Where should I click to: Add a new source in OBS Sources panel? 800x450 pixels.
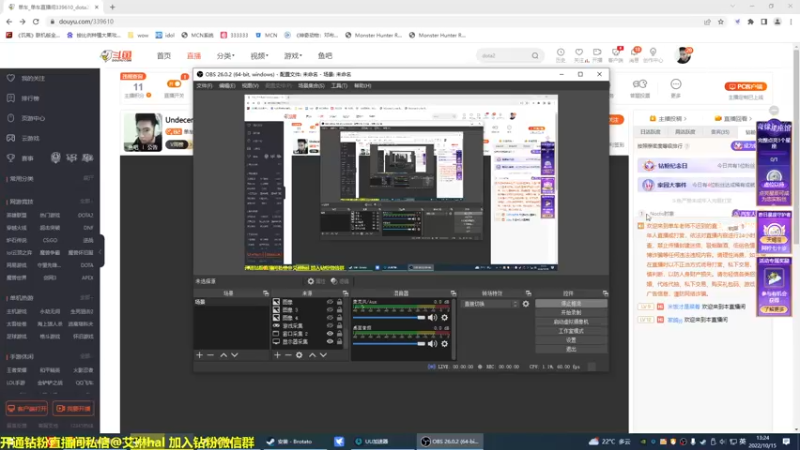[277, 355]
